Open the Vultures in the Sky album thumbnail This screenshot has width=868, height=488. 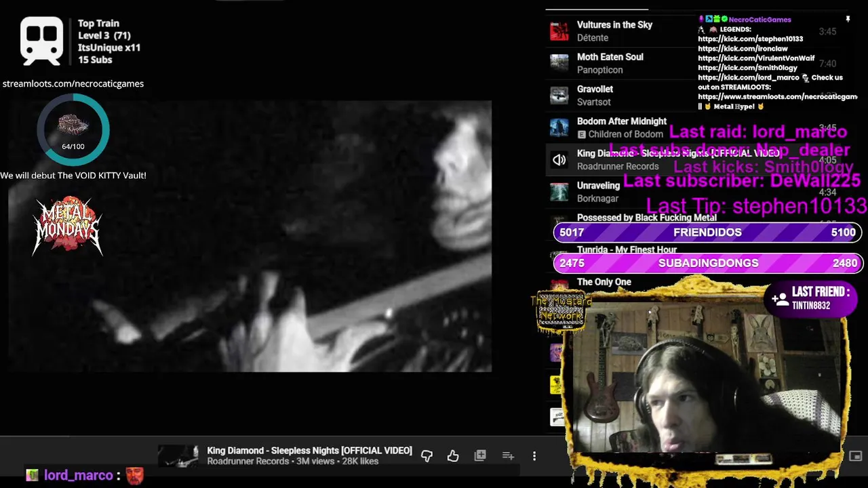click(559, 31)
